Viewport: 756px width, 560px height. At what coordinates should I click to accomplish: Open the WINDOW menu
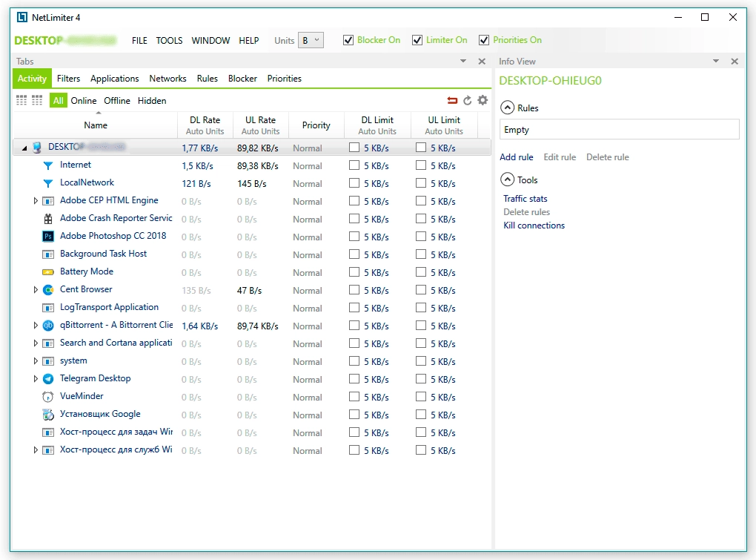click(x=210, y=41)
